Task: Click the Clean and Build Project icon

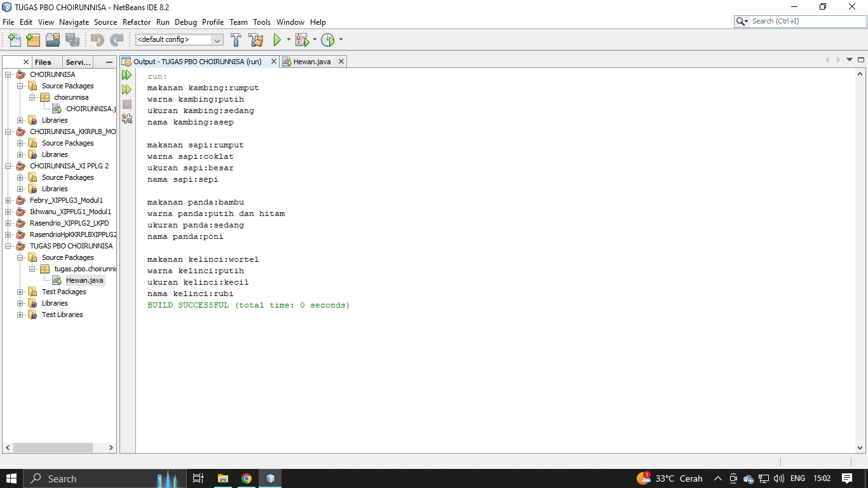Action: pos(256,40)
